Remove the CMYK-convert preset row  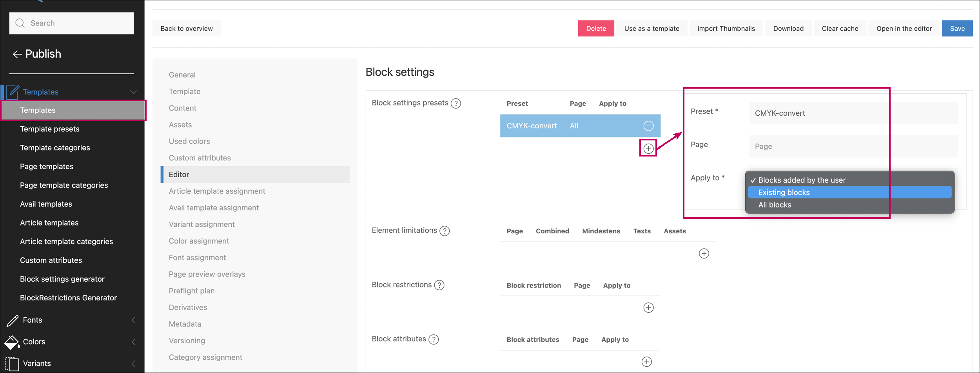[648, 126]
